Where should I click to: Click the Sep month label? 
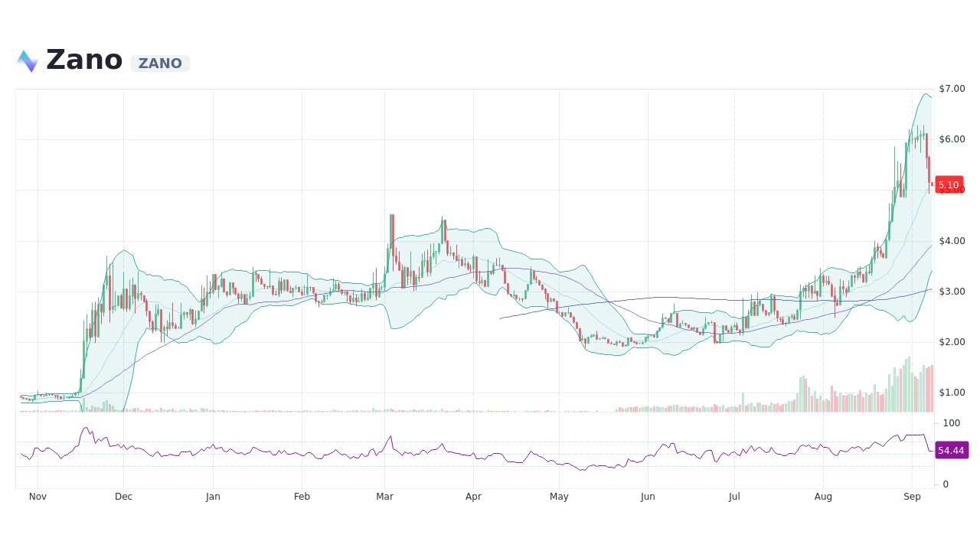(912, 497)
